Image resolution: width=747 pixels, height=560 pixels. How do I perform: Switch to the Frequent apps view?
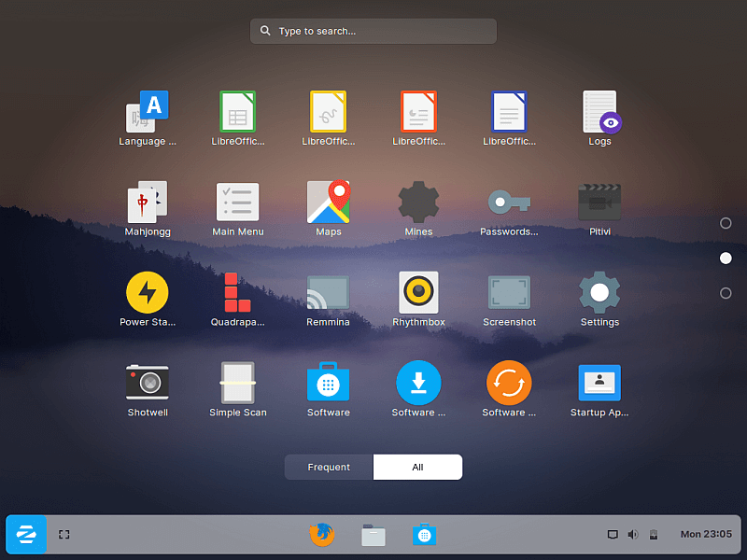tap(328, 467)
